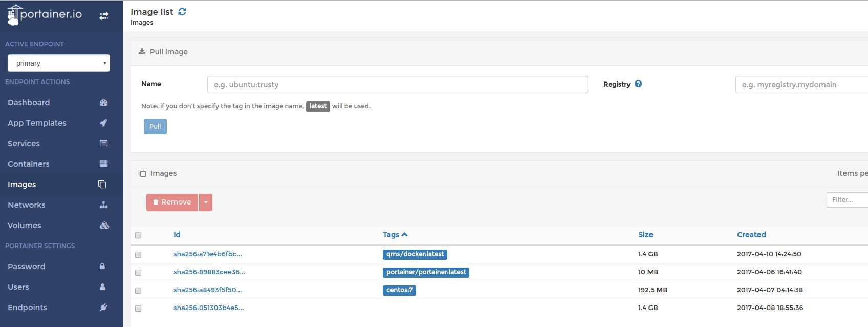
Task: Click the Containers server icon
Action: (103, 164)
